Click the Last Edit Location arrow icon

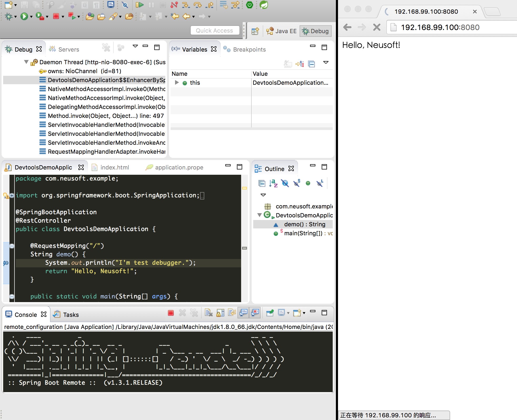click(175, 16)
